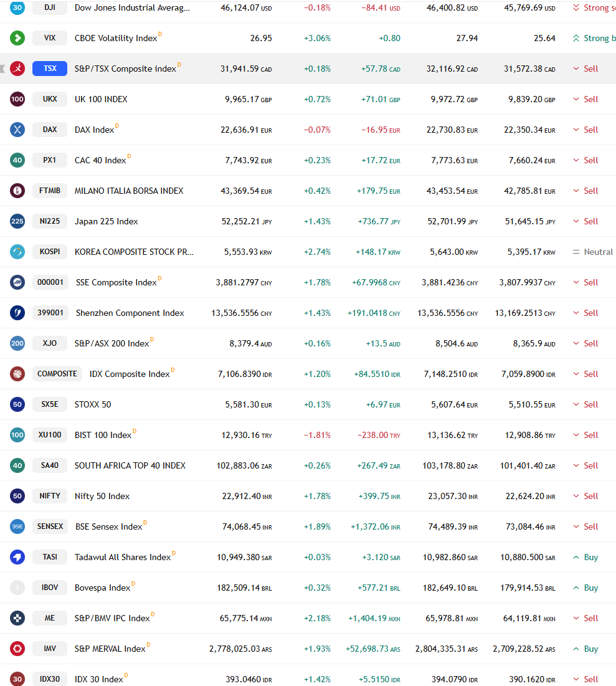Click SENSEX change +1,372.06 INR
616x686 pixels.
tap(376, 526)
